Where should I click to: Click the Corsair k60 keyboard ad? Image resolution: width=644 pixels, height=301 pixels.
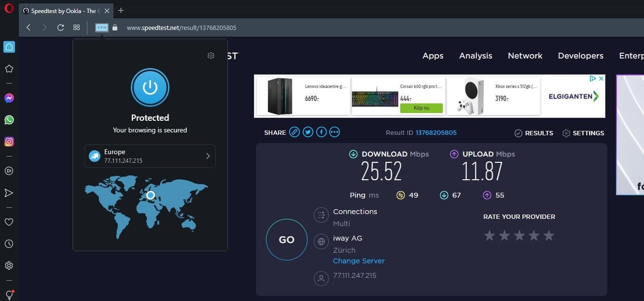pyautogui.click(x=398, y=96)
